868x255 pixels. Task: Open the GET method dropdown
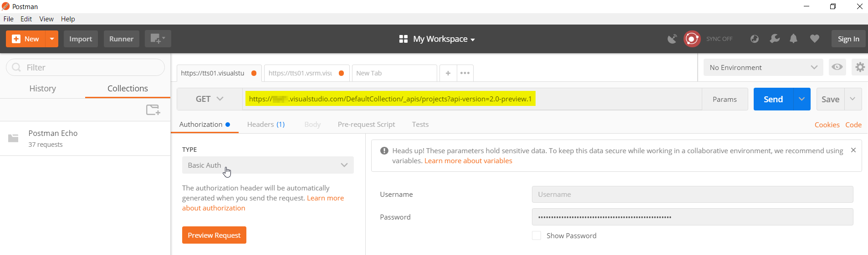[x=209, y=99]
